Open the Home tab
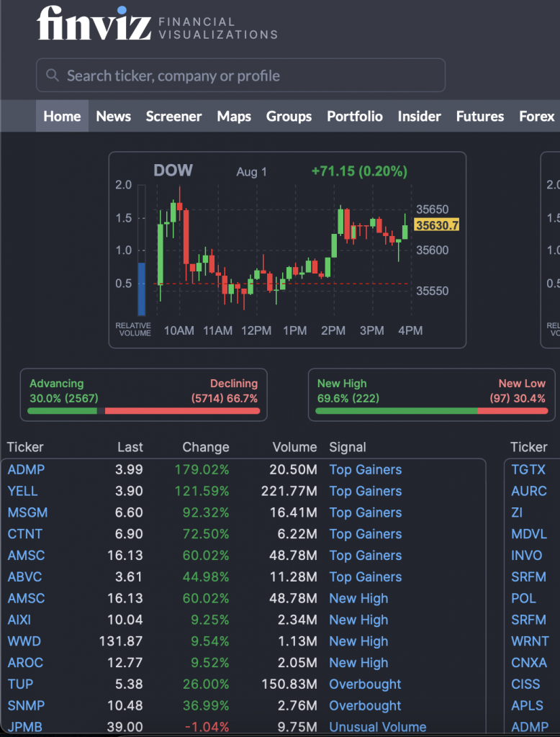 pos(62,116)
